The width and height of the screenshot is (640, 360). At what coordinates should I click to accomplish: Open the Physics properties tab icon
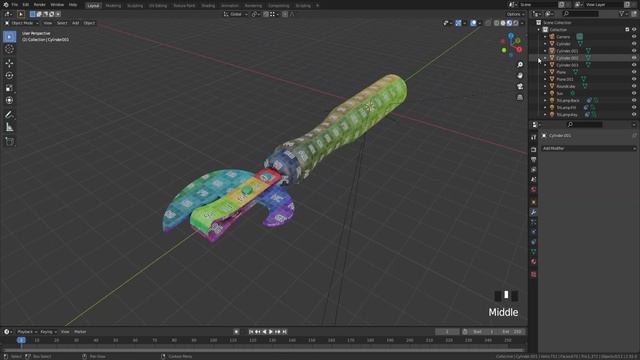(533, 232)
